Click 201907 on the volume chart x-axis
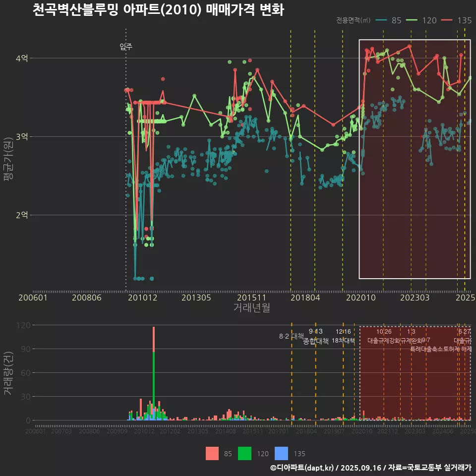476x476 pixels. tap(334, 431)
